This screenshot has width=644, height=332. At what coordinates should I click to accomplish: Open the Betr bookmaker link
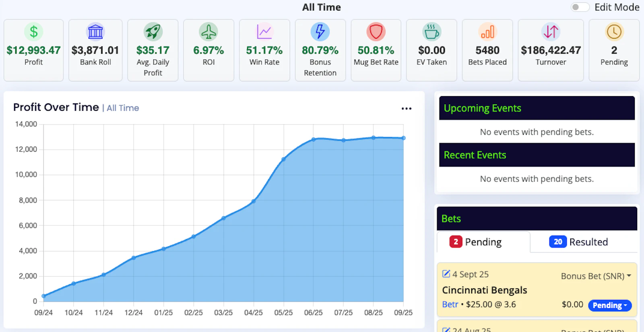click(450, 305)
